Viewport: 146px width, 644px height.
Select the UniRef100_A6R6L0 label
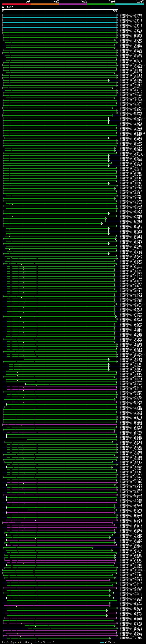point(131,329)
